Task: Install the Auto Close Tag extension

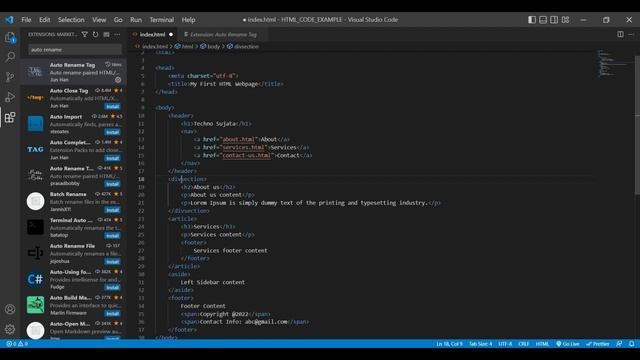Action: click(112, 107)
